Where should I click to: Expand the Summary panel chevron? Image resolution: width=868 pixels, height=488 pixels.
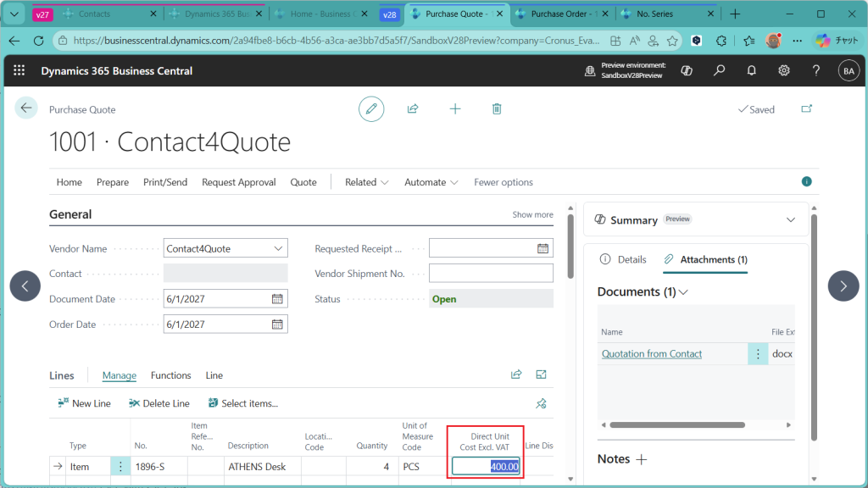click(x=791, y=219)
